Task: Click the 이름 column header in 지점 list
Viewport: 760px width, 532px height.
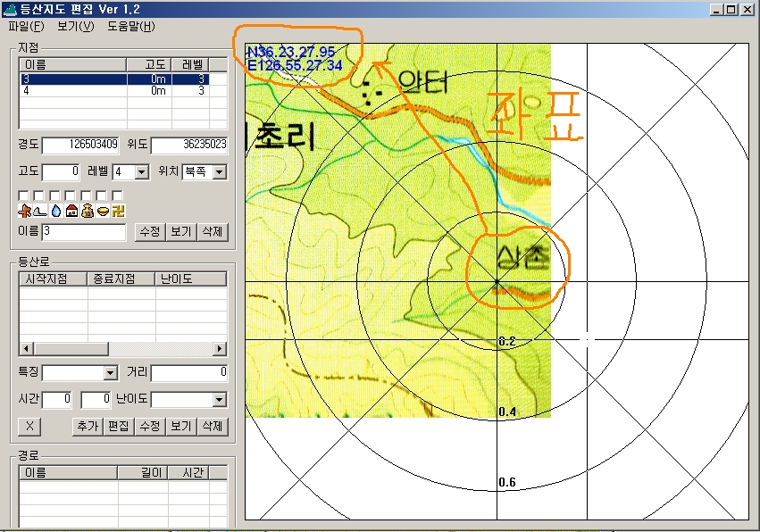Action: 73,64
